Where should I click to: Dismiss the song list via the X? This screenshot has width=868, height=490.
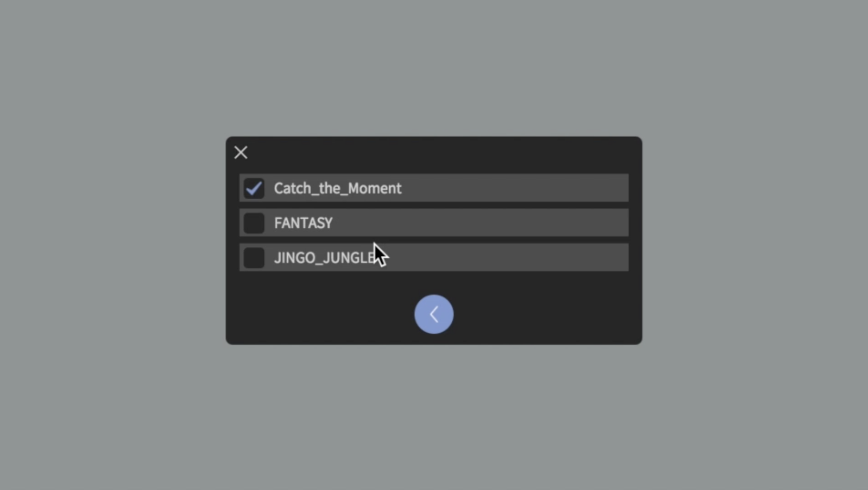click(241, 152)
